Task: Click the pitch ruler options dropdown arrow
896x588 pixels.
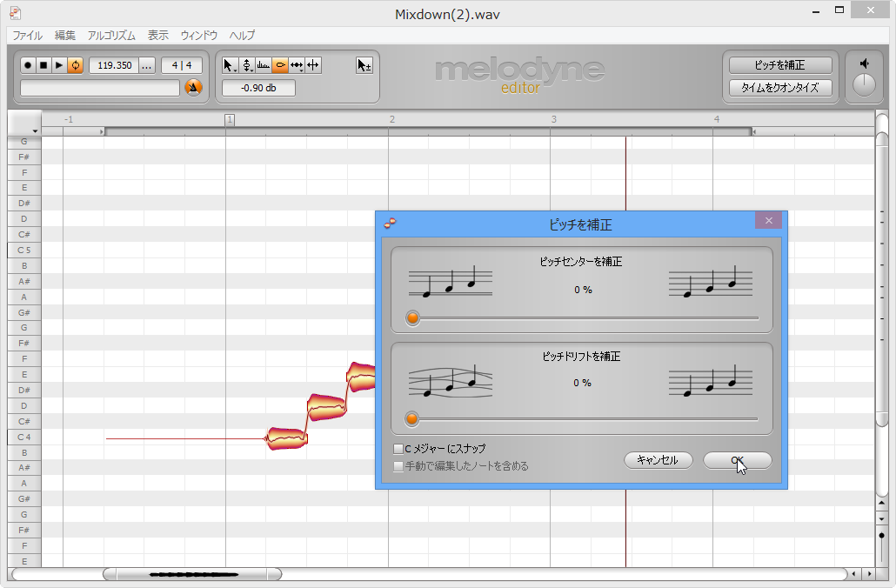Action: tap(35, 131)
